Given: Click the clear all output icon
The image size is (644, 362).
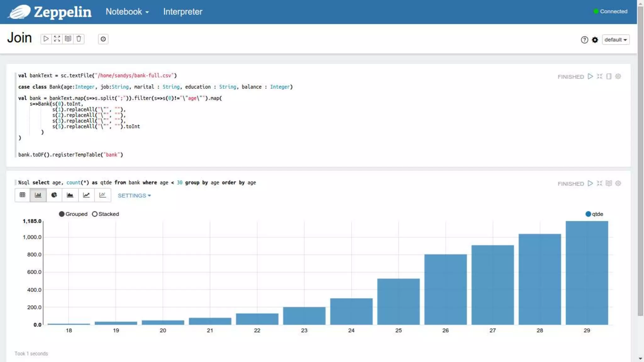Looking at the screenshot, I should coord(68,39).
